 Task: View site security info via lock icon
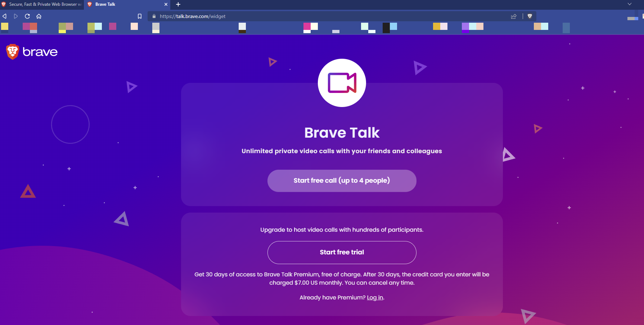pos(154,16)
